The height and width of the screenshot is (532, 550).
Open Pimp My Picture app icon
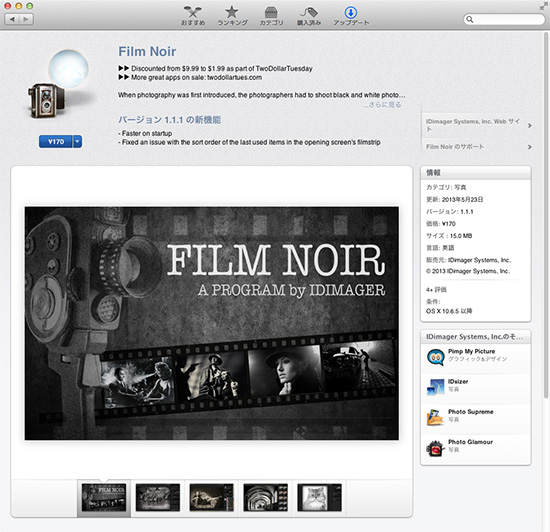pyautogui.click(x=435, y=357)
